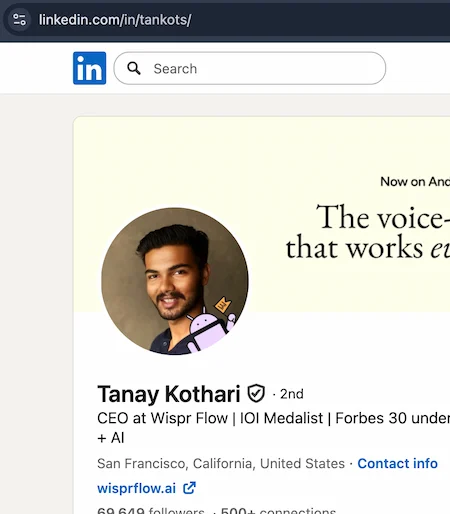450x514 pixels.
Task: Click the verification shield badge beside the name
Action: click(256, 393)
